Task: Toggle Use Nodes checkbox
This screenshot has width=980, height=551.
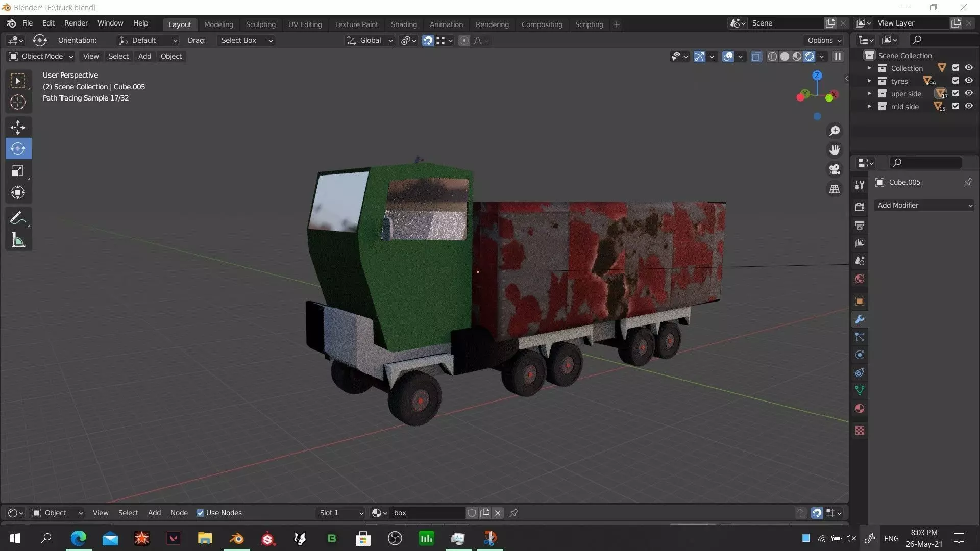Action: coord(200,513)
